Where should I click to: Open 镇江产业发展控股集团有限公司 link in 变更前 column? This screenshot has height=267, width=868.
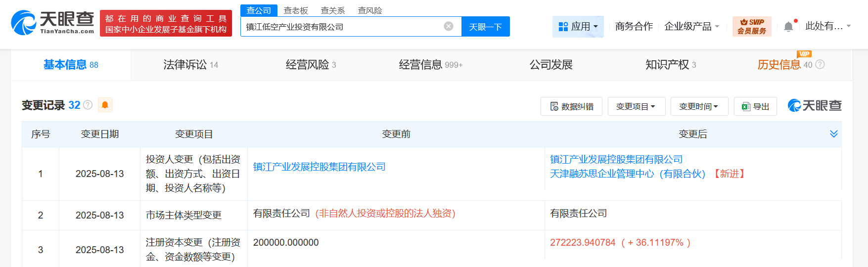click(x=320, y=167)
